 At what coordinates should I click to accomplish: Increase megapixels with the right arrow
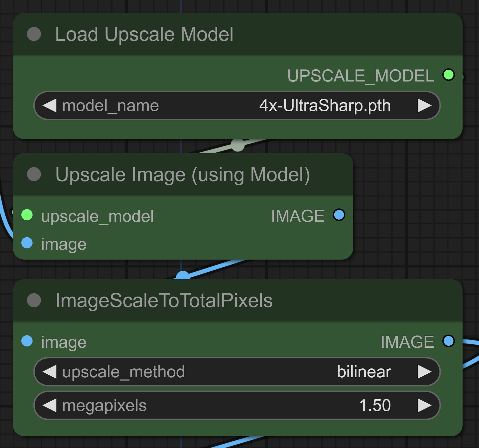425,405
